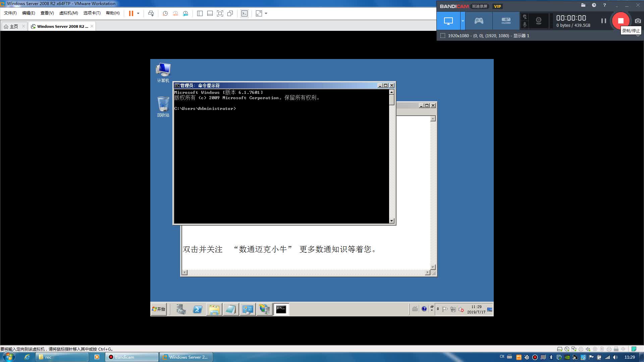Click scroll-down arrow in command prompt
The height and width of the screenshot is (362, 644).
(x=391, y=221)
